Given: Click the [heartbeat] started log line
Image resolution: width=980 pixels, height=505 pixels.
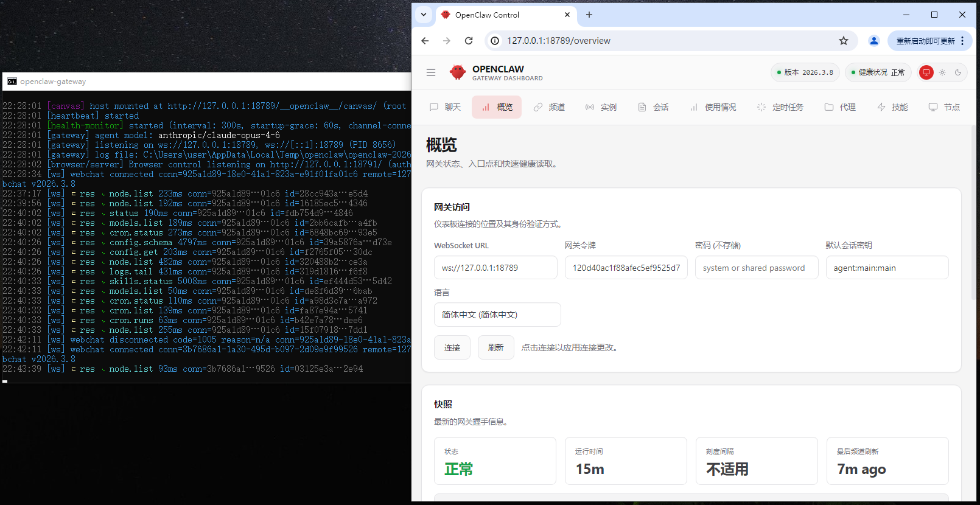Looking at the screenshot, I should 71,116.
